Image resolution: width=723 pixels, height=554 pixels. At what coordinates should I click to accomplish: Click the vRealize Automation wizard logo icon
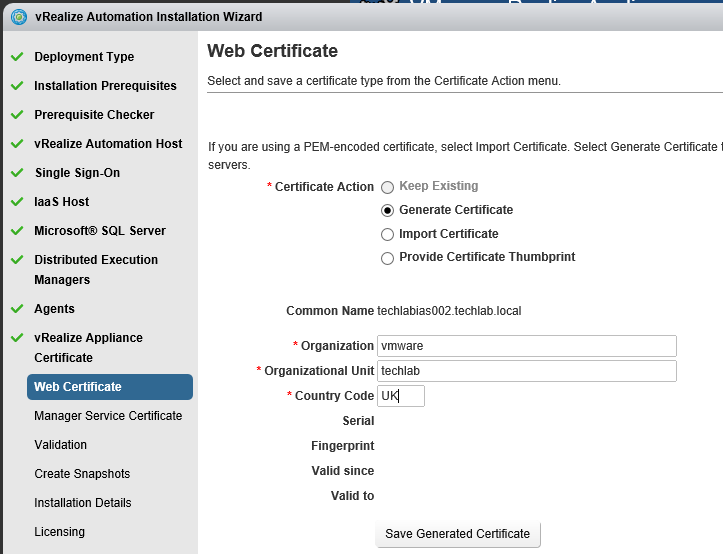[19, 17]
